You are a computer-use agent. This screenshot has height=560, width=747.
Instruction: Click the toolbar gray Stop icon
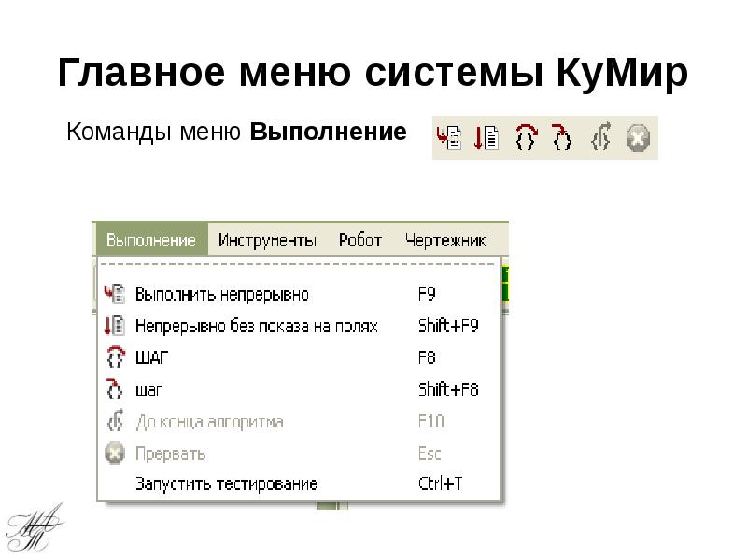[638, 138]
